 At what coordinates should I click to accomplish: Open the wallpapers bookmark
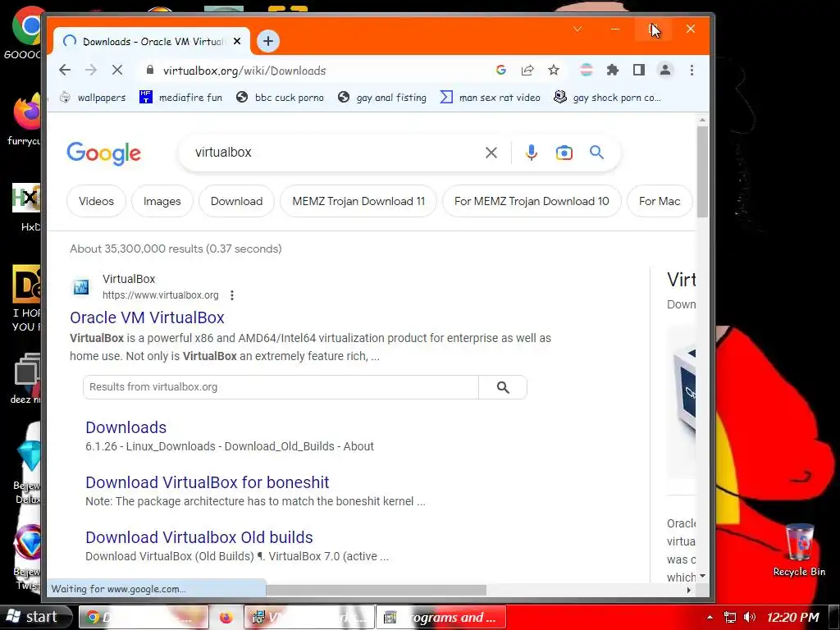click(x=92, y=98)
